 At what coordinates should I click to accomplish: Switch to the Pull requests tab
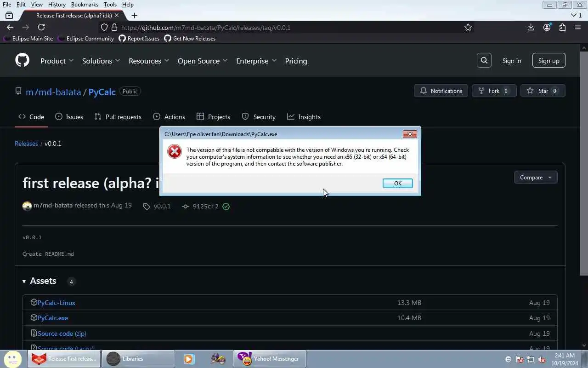(118, 117)
